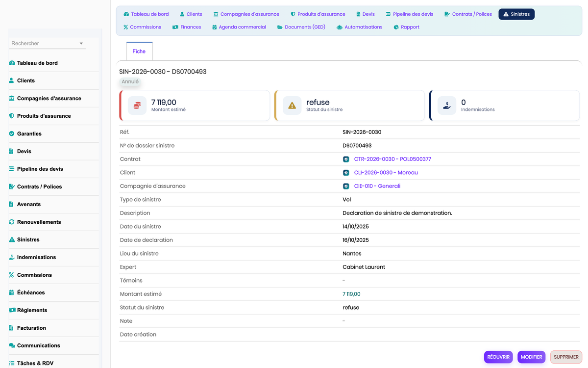
Task: Click the Renouvellements refresh icon in sidebar
Action: [x=12, y=222]
